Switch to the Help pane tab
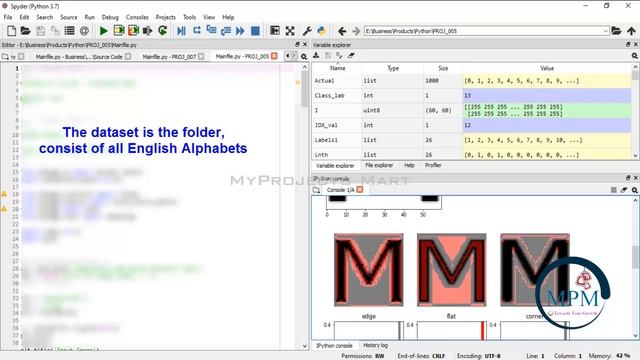 tap(409, 165)
